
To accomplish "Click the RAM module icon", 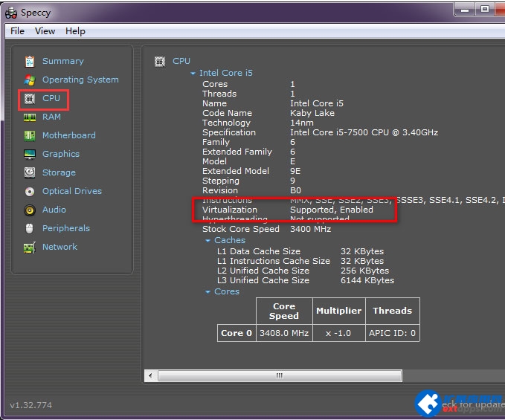I will click(30, 117).
